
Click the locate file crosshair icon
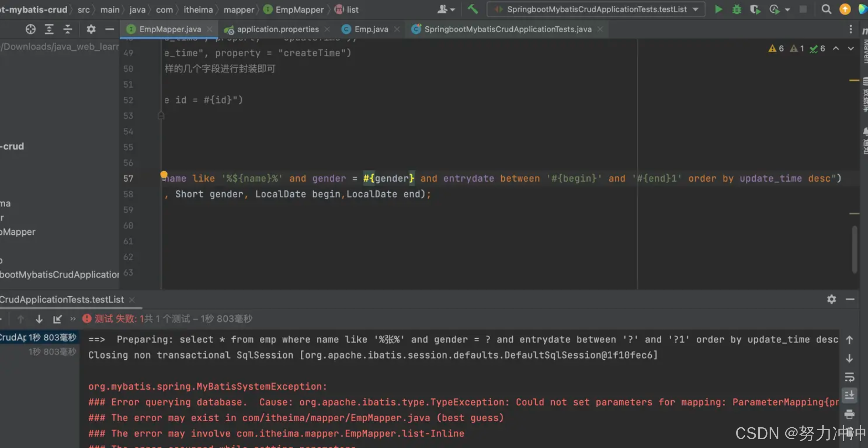click(x=31, y=29)
